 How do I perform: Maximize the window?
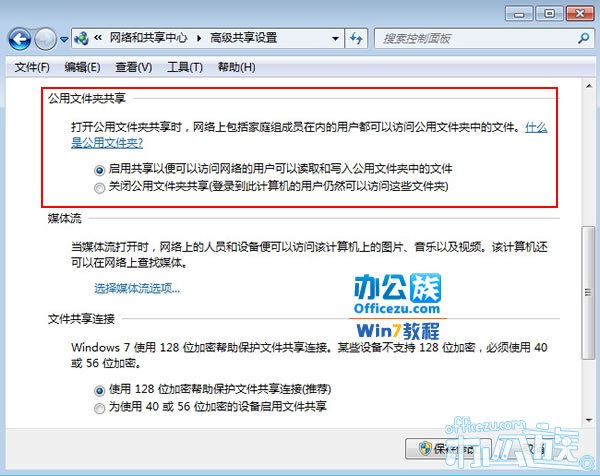click(x=549, y=14)
